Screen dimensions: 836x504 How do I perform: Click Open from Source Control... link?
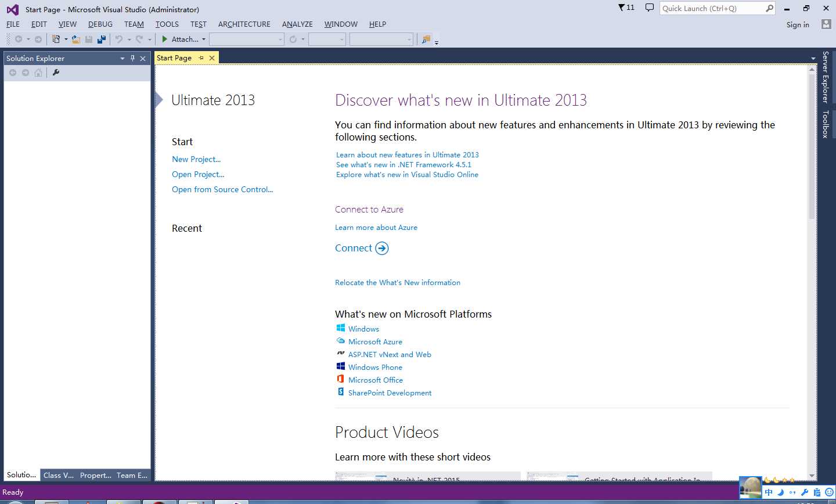(222, 189)
